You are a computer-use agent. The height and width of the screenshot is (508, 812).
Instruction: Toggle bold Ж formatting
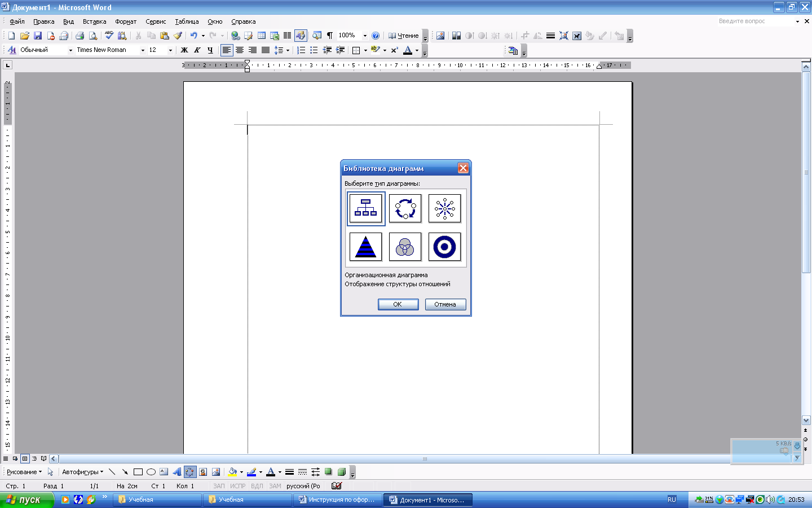(184, 50)
